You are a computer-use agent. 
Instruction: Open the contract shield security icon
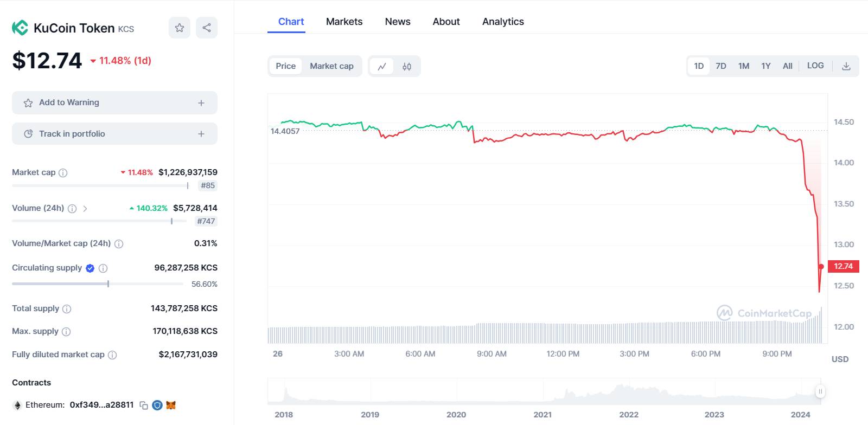point(157,405)
